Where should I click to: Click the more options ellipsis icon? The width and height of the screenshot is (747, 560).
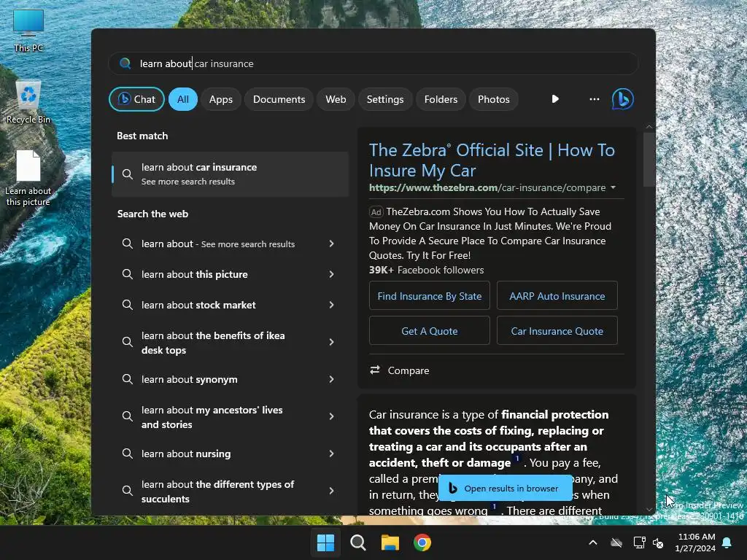[594, 99]
